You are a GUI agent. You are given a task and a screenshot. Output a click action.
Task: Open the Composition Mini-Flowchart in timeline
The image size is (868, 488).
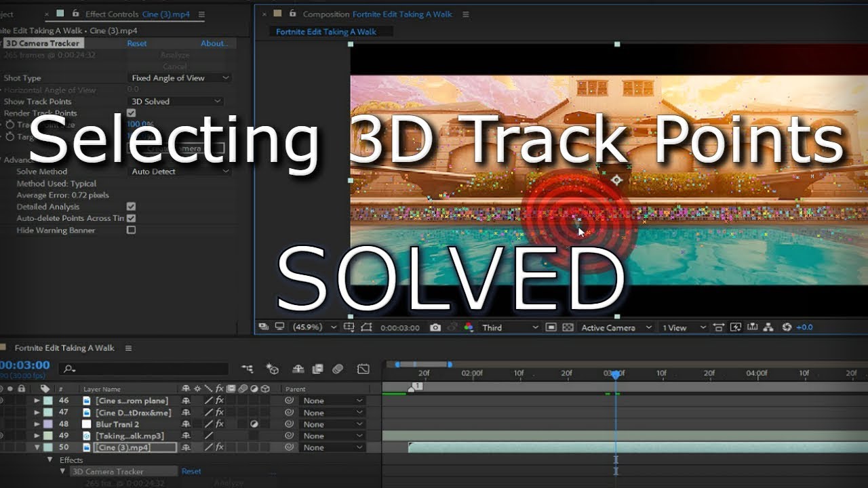pyautogui.click(x=247, y=369)
